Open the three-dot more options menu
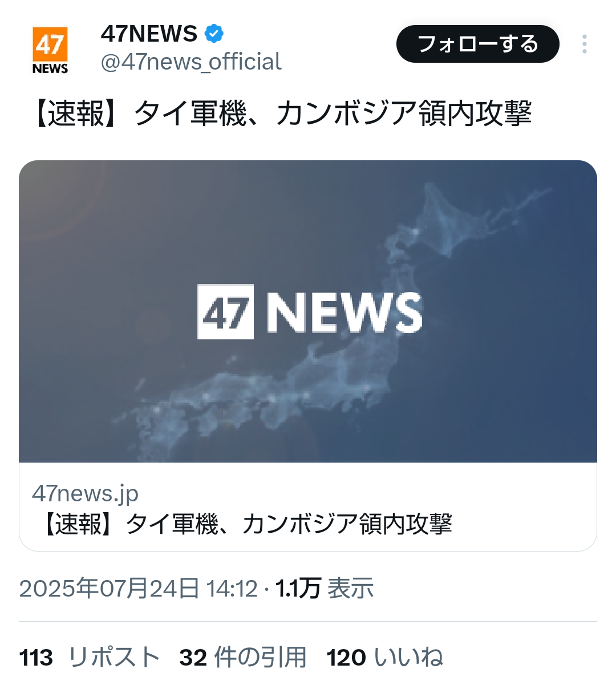Viewport: 616px width, 681px height. pyautogui.click(x=584, y=44)
